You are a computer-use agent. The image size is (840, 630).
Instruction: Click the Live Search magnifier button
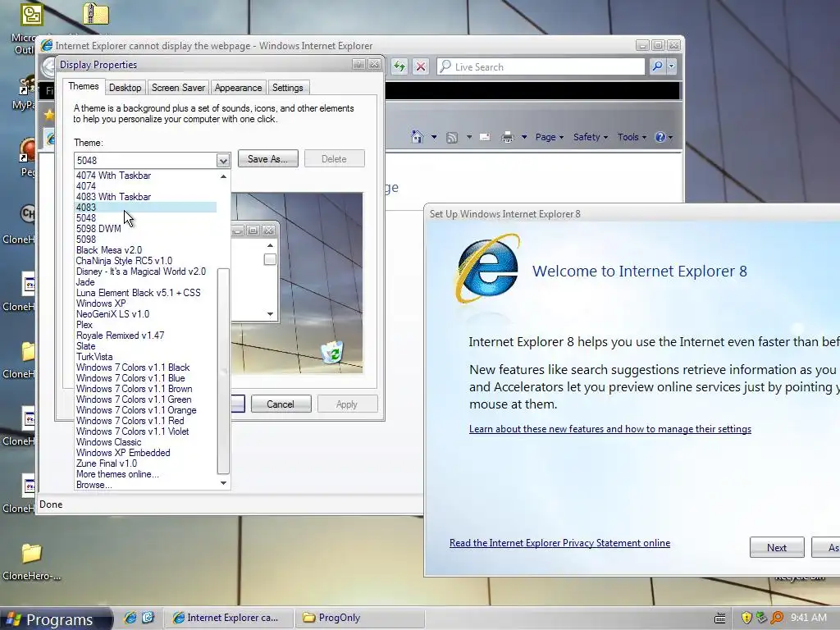point(657,66)
